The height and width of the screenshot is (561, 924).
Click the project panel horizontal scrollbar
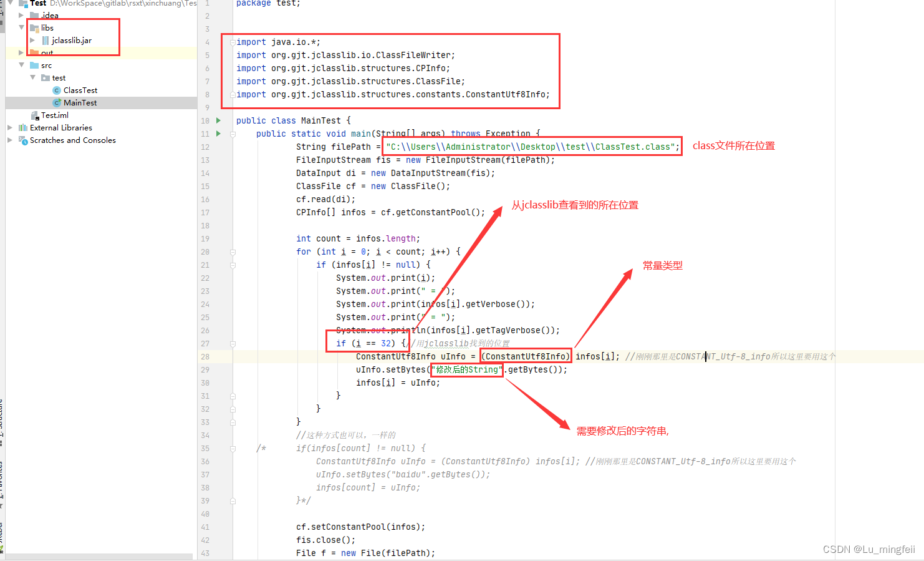pyautogui.click(x=100, y=557)
